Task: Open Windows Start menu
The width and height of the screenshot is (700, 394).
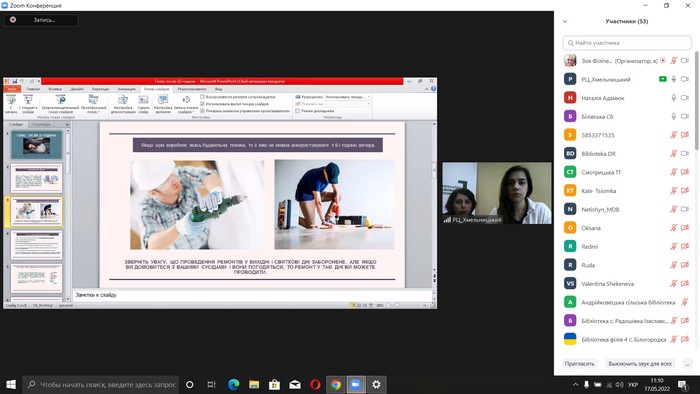Action: tap(11, 384)
